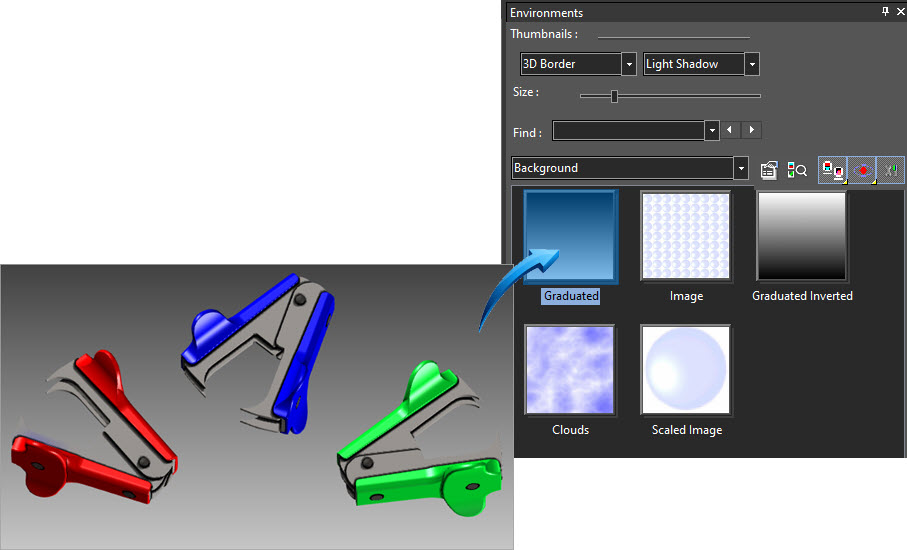Click the Image label text
The height and width of the screenshot is (550, 907).
tap(687, 296)
